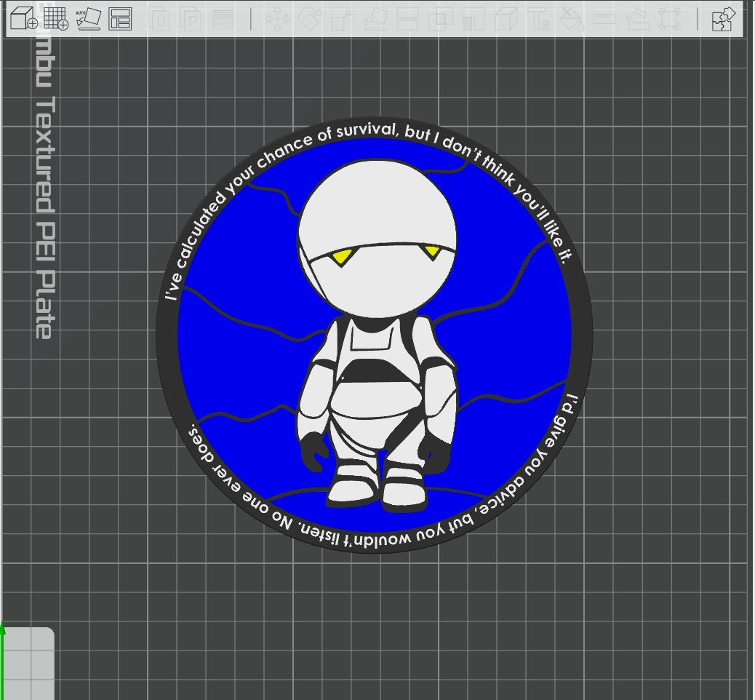Select the Marvin robot coaster model

coord(375,335)
